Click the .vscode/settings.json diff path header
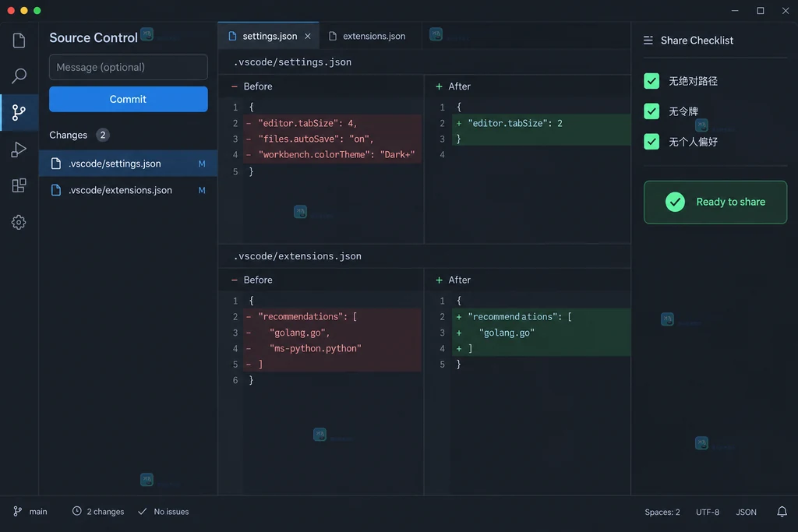Screen dimensions: 798x532 292,62
